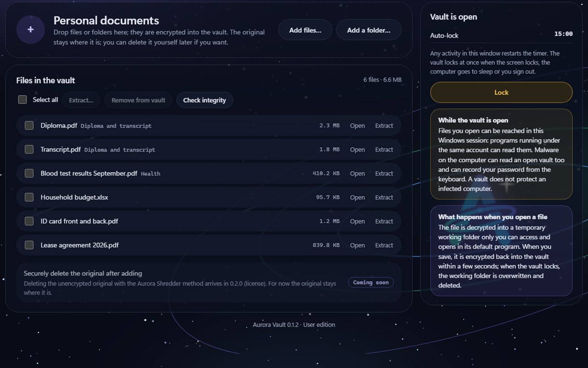Viewport: 588px width, 368px height.
Task: Click the Vault is open heading
Action: click(453, 17)
